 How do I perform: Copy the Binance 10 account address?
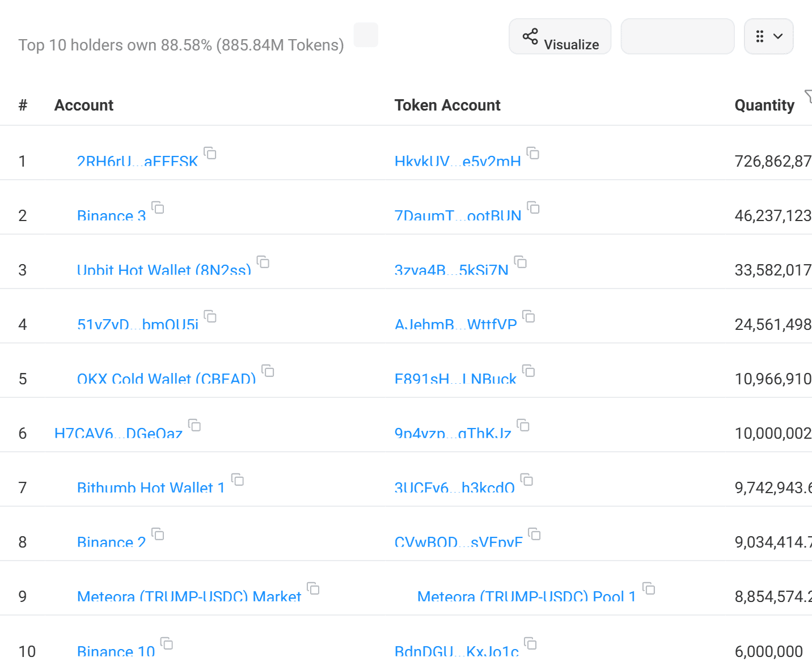tap(167, 643)
